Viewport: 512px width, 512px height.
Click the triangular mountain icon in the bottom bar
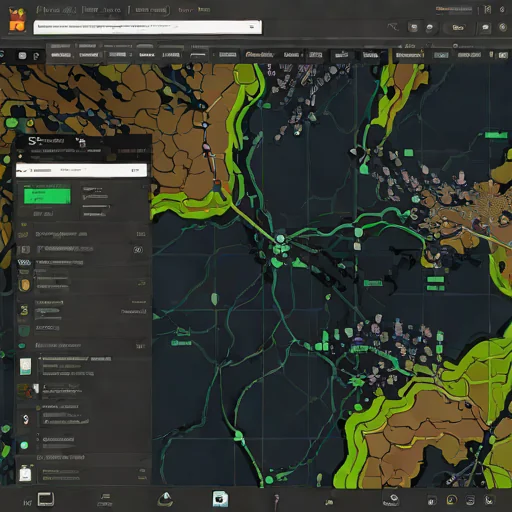click(x=165, y=499)
